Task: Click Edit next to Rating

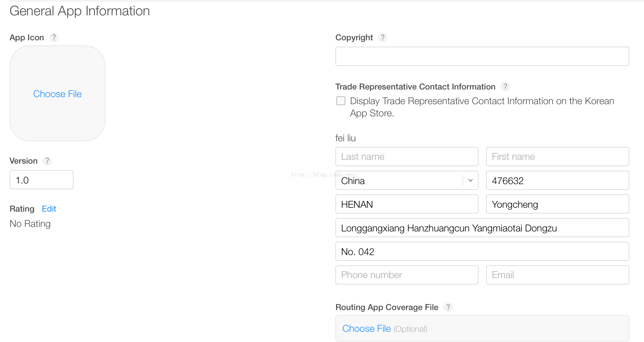Action: point(49,209)
